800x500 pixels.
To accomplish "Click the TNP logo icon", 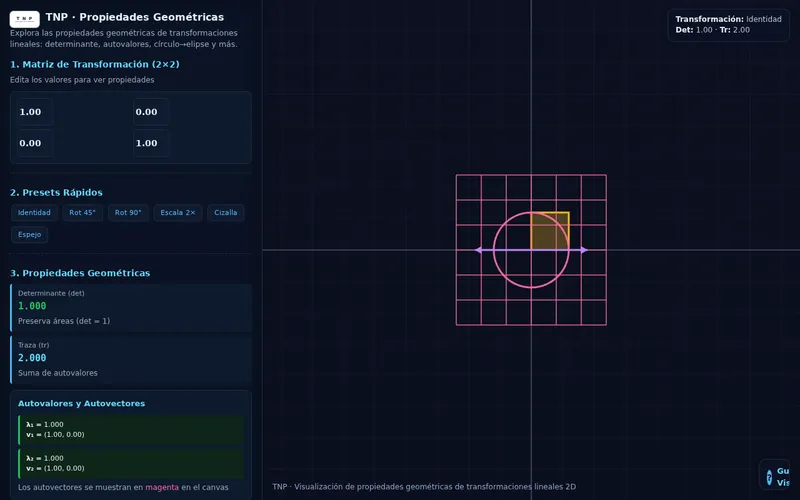I will (24, 19).
